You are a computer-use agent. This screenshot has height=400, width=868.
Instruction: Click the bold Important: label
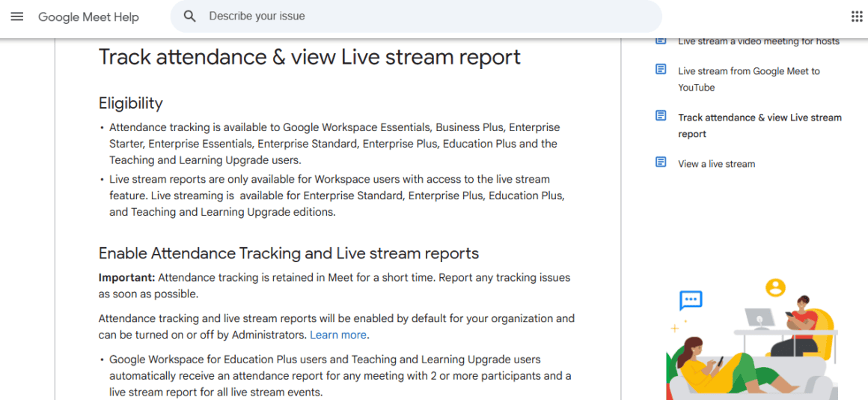(127, 277)
